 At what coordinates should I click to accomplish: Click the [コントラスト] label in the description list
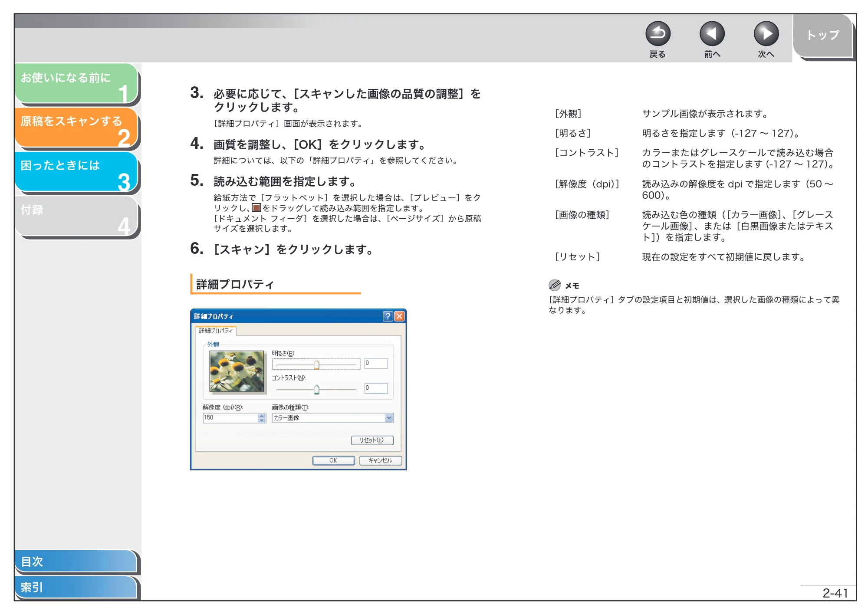[586, 153]
